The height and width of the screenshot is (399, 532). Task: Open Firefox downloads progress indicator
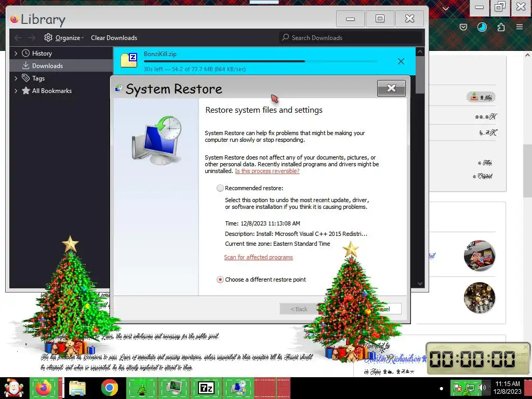482,27
